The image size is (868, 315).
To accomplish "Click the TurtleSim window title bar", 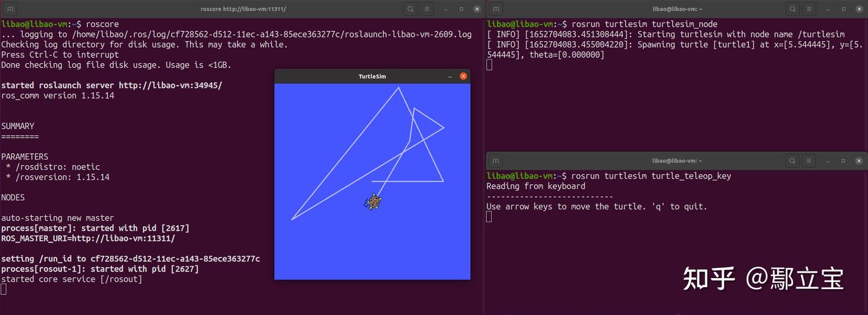I will pos(372,77).
